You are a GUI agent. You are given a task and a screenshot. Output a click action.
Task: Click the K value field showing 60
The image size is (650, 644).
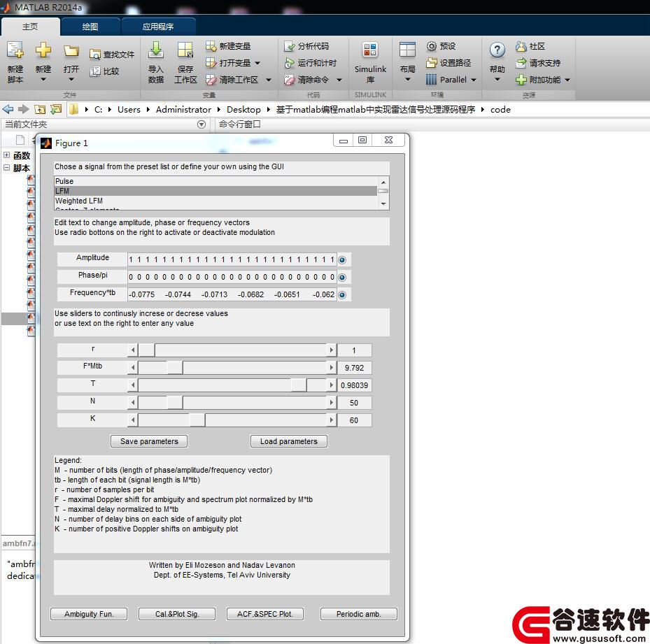coord(355,420)
